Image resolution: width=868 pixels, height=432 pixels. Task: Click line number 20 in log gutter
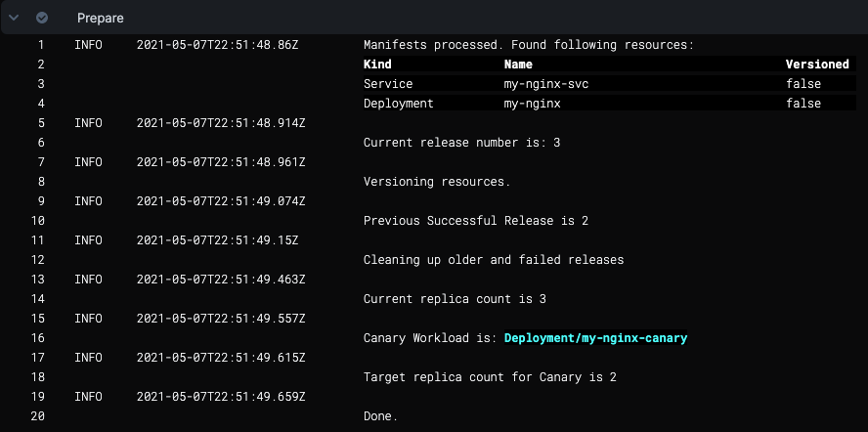[38, 416]
